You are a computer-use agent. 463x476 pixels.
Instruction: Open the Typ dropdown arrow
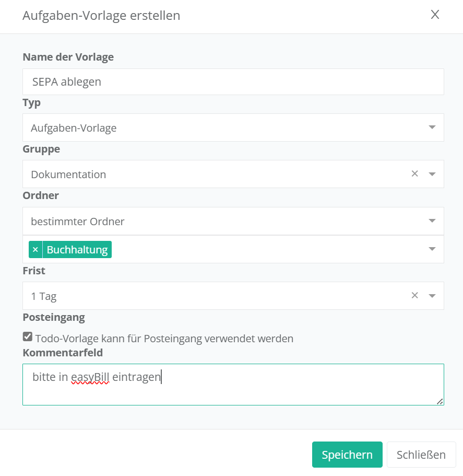[432, 127]
